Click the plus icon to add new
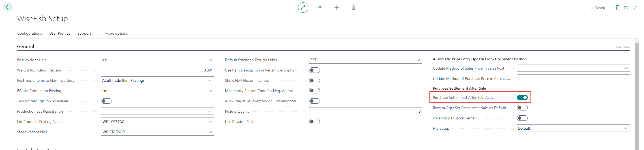This screenshot has height=150, width=644. coord(336,8)
